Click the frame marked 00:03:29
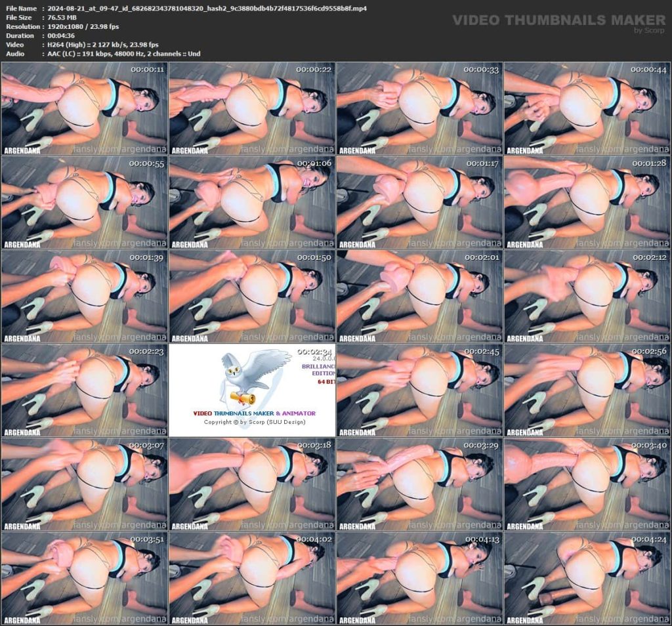Image resolution: width=672 pixels, height=626 pixels. pos(419,484)
